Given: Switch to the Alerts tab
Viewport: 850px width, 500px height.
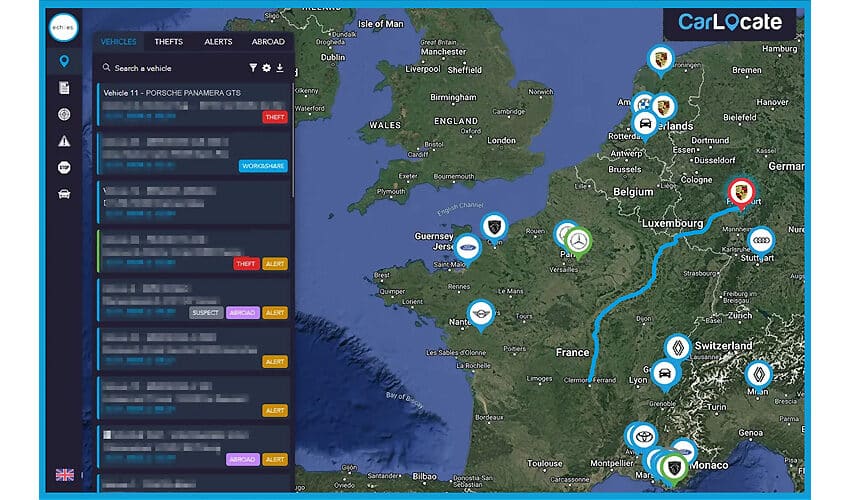Looking at the screenshot, I should (x=219, y=42).
